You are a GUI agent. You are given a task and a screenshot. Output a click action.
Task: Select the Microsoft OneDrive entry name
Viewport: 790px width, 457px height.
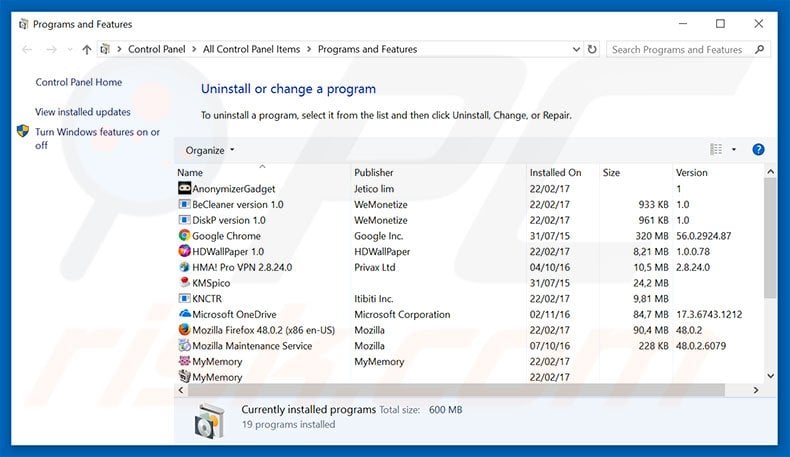point(234,314)
